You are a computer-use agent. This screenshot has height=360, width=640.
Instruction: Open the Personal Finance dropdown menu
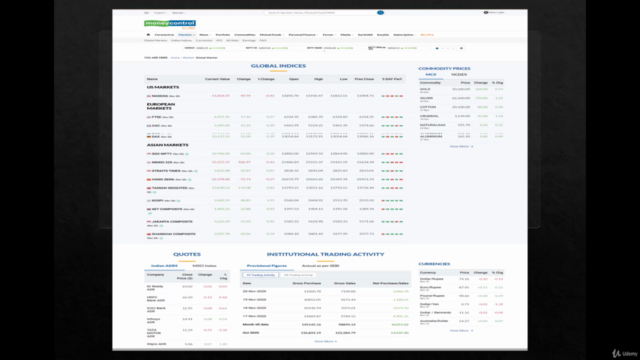pos(303,35)
